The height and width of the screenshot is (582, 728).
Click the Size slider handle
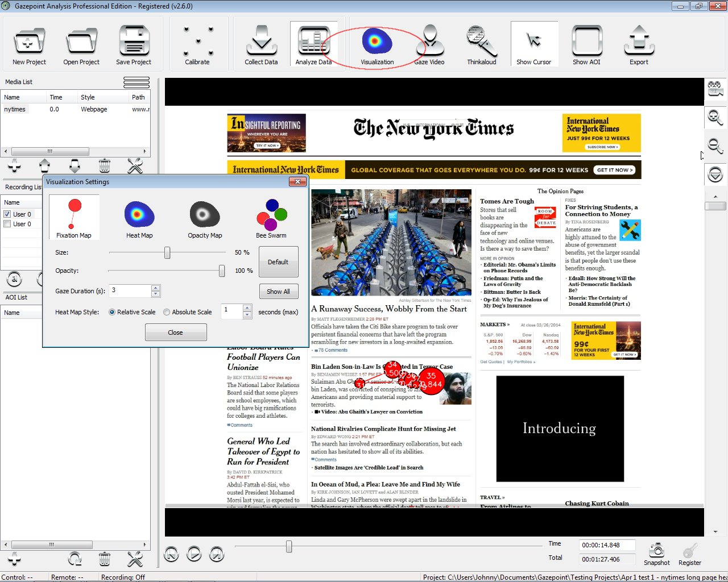click(167, 252)
